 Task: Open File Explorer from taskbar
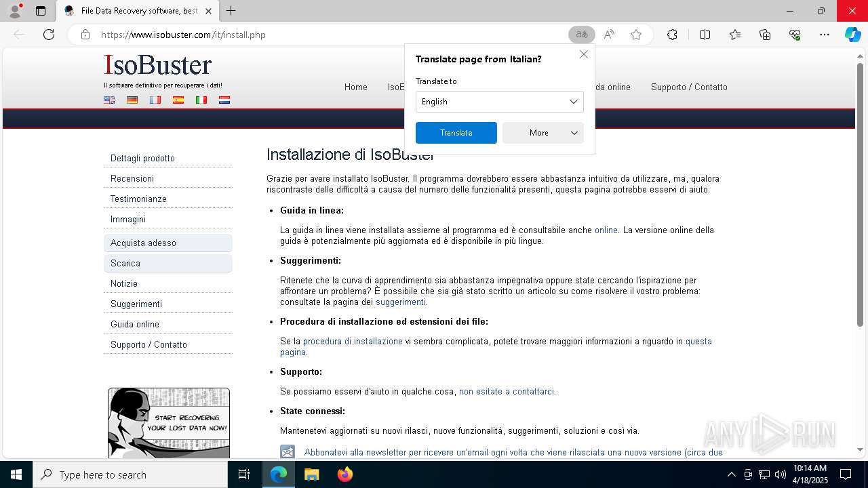(x=311, y=474)
